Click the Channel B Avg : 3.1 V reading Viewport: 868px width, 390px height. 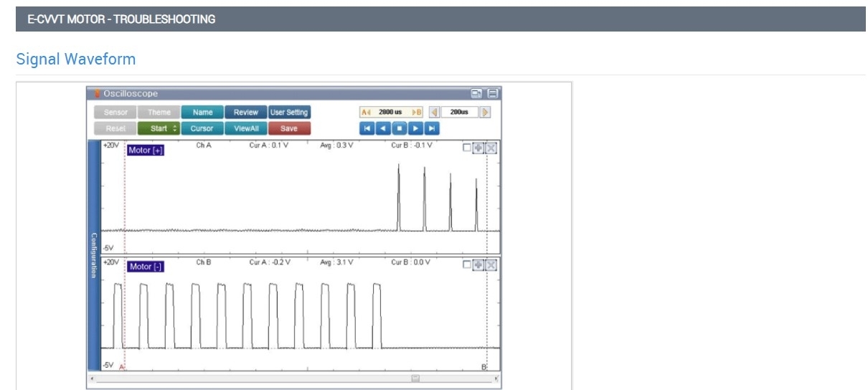tap(336, 262)
